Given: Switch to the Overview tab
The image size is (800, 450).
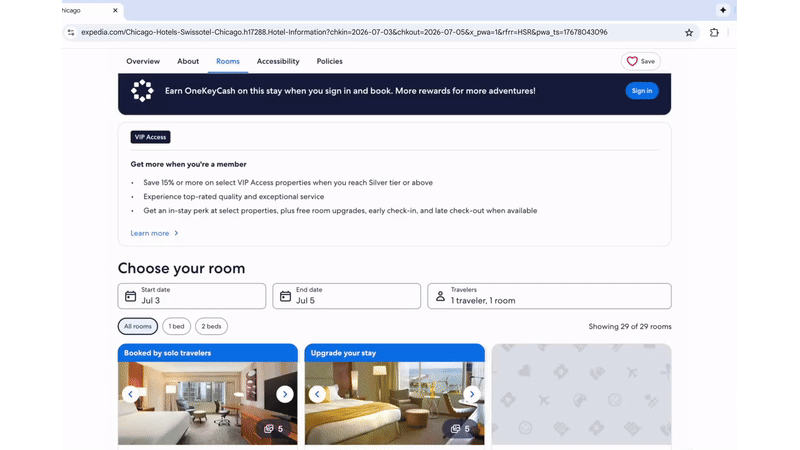Looking at the screenshot, I should tap(143, 61).
